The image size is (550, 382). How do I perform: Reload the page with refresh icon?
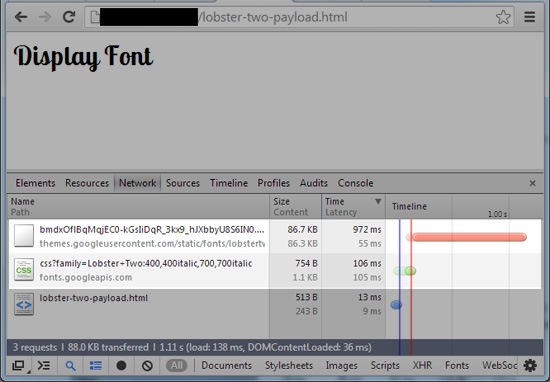69,16
